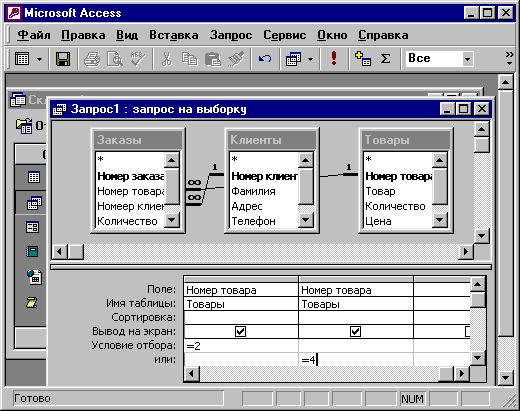This screenshot has width=520, height=411.
Task: Select Номер заказа field in the Заказы table
Action: 130,176
